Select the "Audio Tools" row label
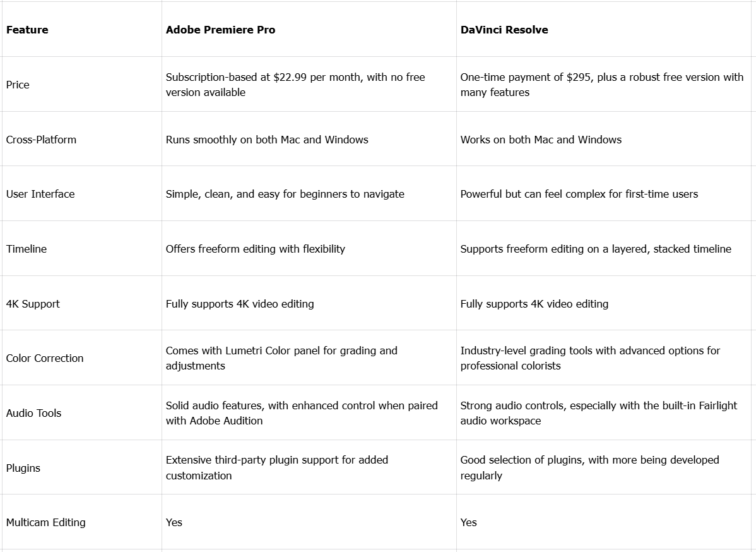Viewport: 756px width, 552px height. point(34,413)
